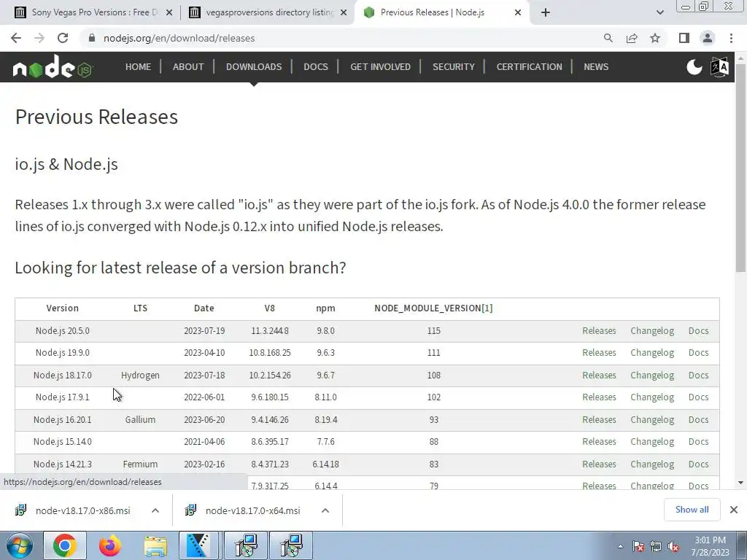Viewport: 747px width, 560px height.
Task: Open the browser side panel icon
Action: (684, 38)
